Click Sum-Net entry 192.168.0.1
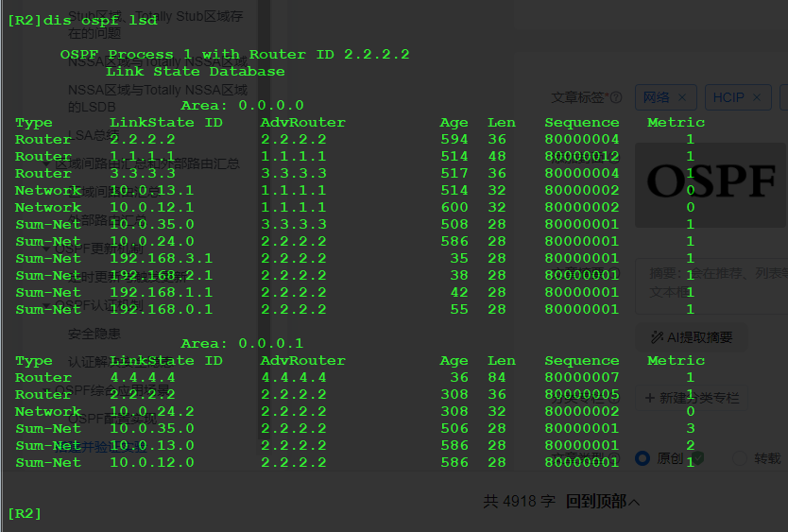 (x=162, y=310)
